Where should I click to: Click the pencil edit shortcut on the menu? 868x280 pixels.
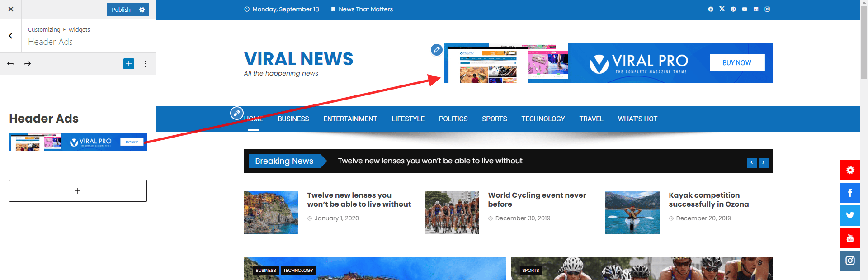tap(237, 113)
